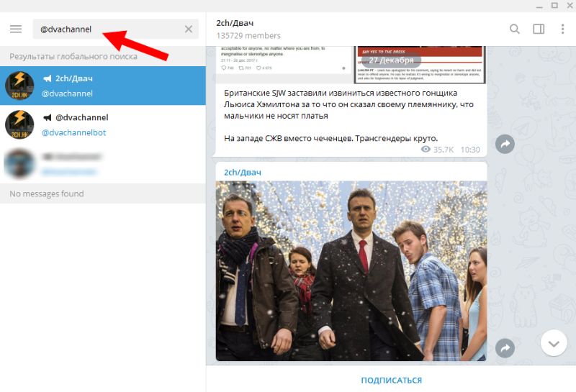
Task: Open the photo of men walking in snow
Action: 351,271
